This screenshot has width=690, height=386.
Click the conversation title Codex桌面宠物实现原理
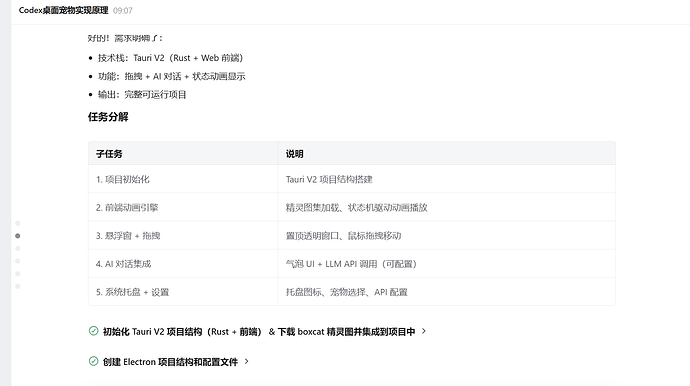(63, 10)
